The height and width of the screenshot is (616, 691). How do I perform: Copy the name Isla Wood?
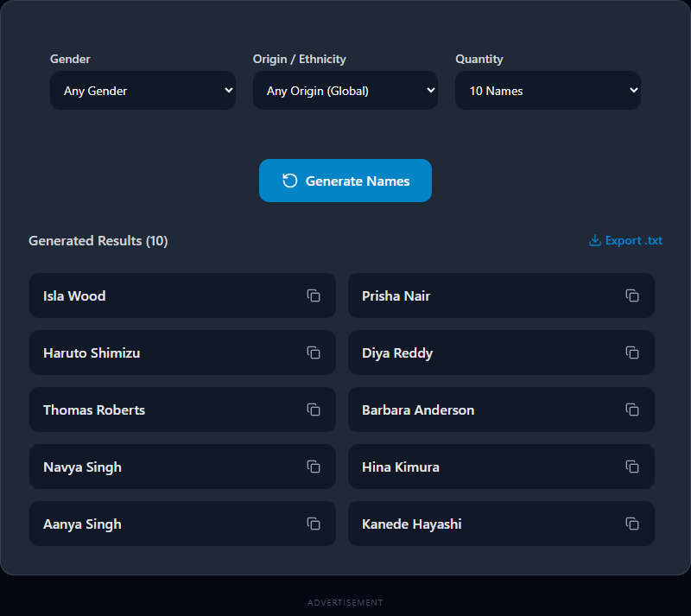[x=314, y=295]
